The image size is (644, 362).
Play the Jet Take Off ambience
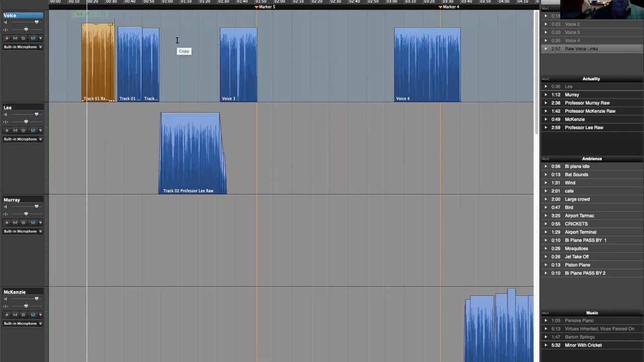pyautogui.click(x=546, y=257)
